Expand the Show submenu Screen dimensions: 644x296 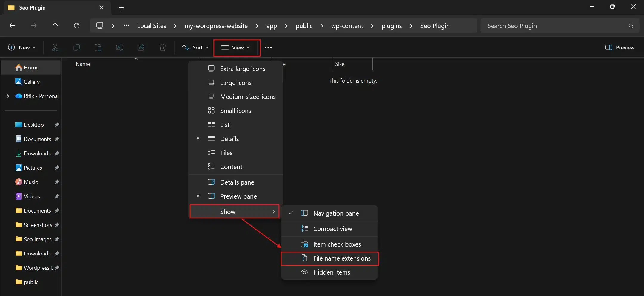235,212
